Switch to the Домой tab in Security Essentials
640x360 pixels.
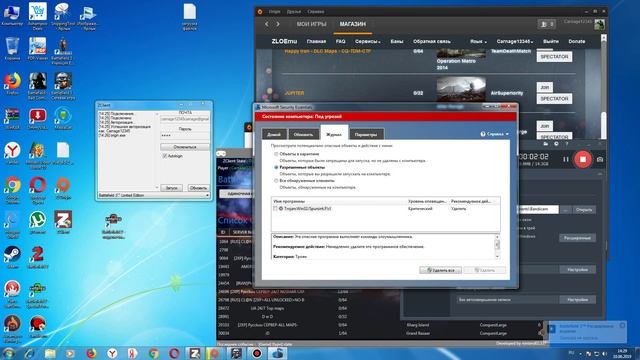coord(274,134)
